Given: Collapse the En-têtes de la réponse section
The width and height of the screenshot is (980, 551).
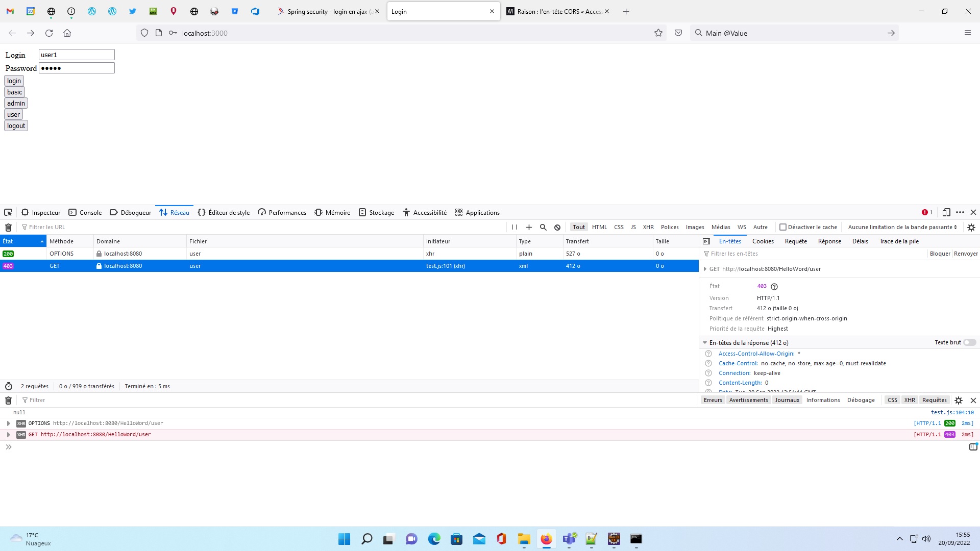Looking at the screenshot, I should click(x=705, y=343).
